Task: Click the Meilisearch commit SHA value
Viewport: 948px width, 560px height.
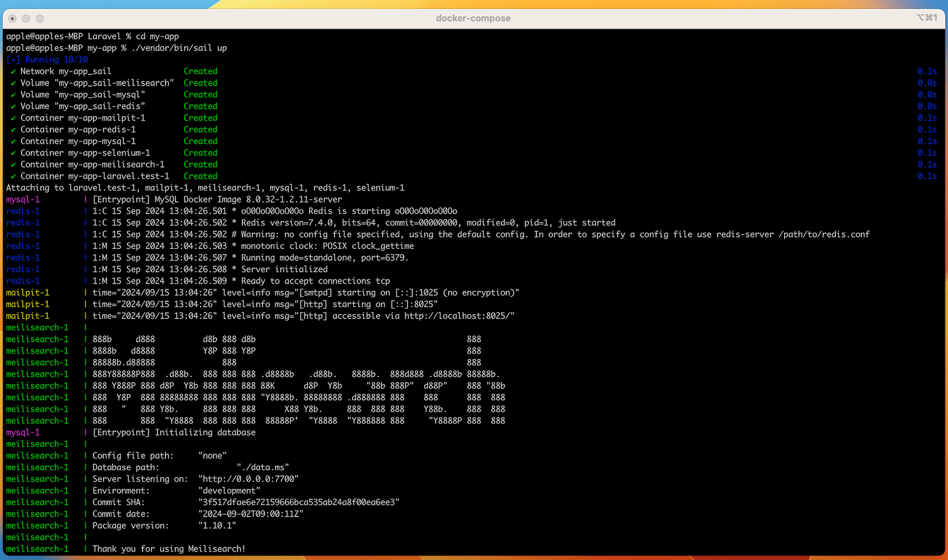Action: 299,502
